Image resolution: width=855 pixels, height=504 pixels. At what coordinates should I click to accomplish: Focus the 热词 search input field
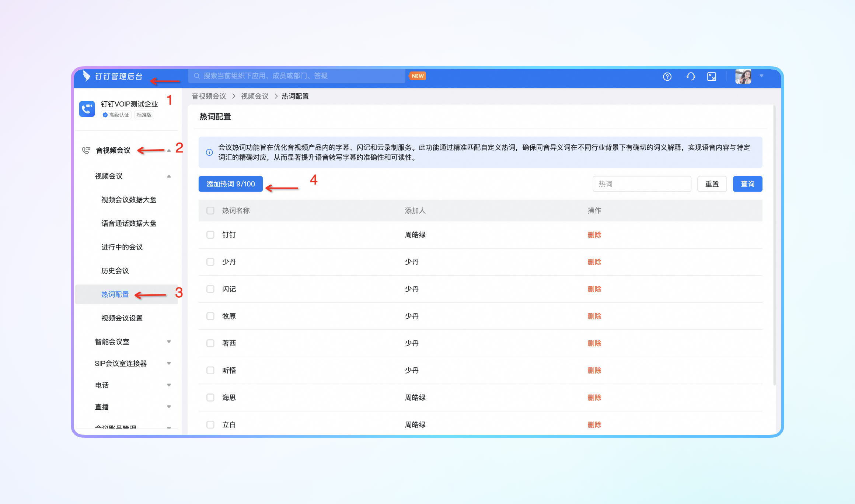(642, 184)
